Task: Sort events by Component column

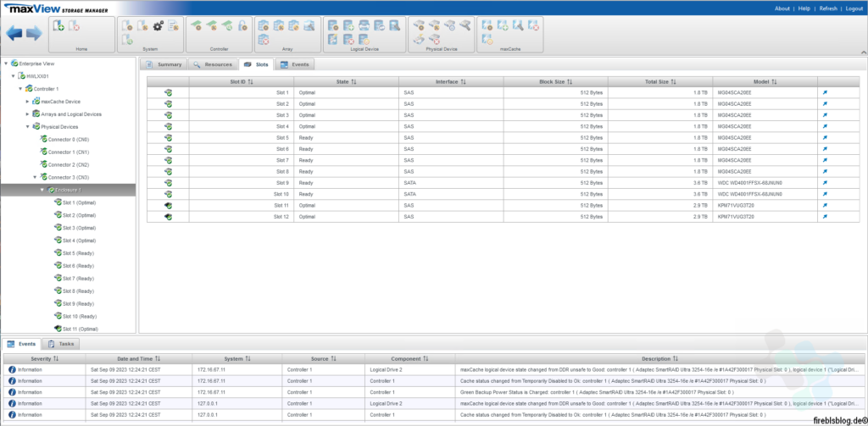Action: click(409, 359)
